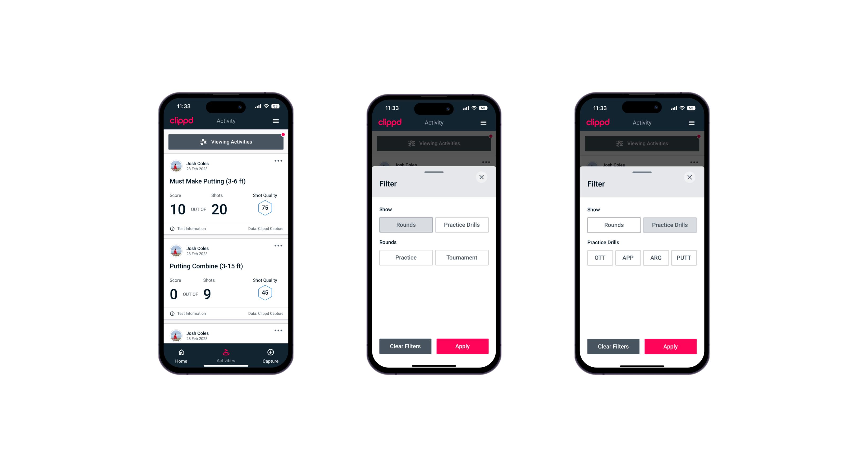Image resolution: width=868 pixels, height=467 pixels.
Task: Tap the three-dot options icon on Must Make Putting
Action: [x=278, y=161]
